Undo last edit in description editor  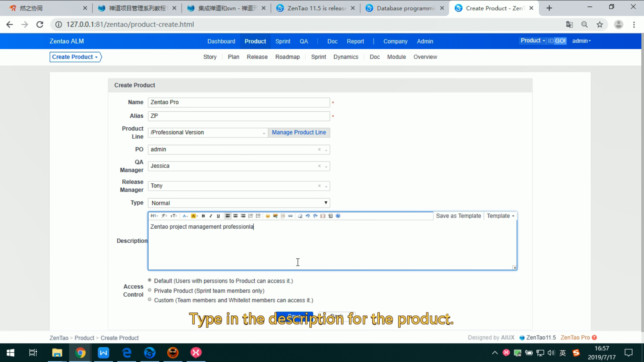click(x=308, y=216)
